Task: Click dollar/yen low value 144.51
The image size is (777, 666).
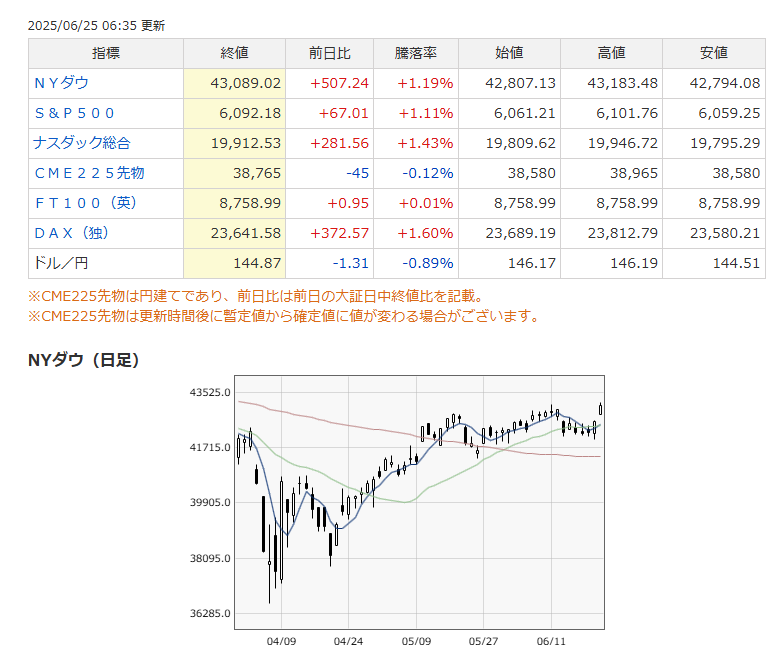Action: pyautogui.click(x=736, y=263)
